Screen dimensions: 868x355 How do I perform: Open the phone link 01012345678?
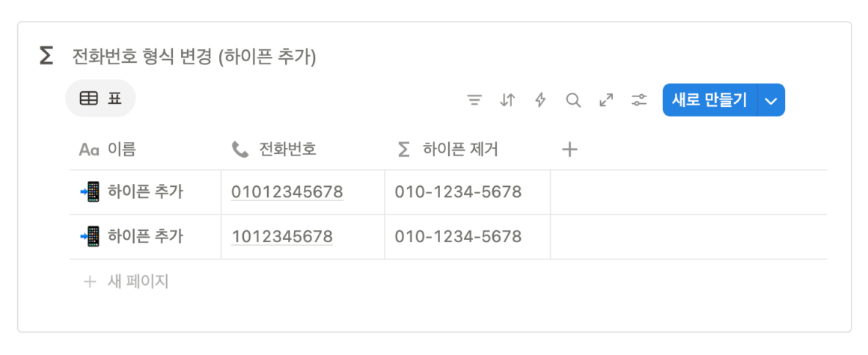click(287, 192)
